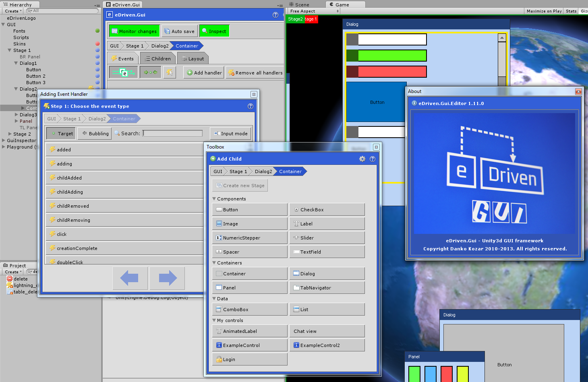Select Button 3 in Hierarchy

point(36,83)
